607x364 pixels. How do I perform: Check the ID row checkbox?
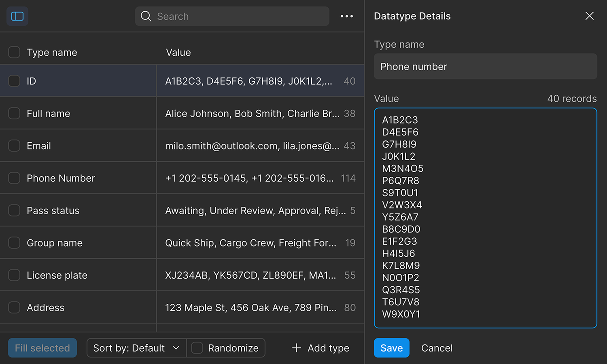[x=14, y=81]
